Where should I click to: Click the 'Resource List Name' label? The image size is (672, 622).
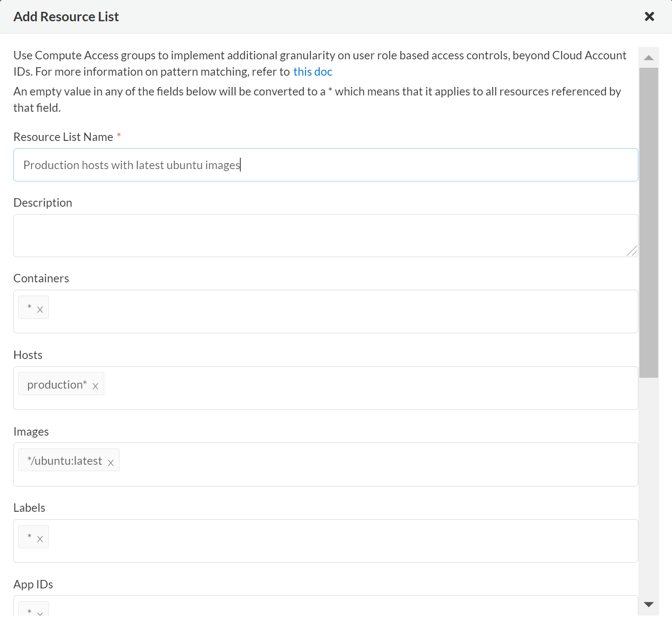(63, 137)
